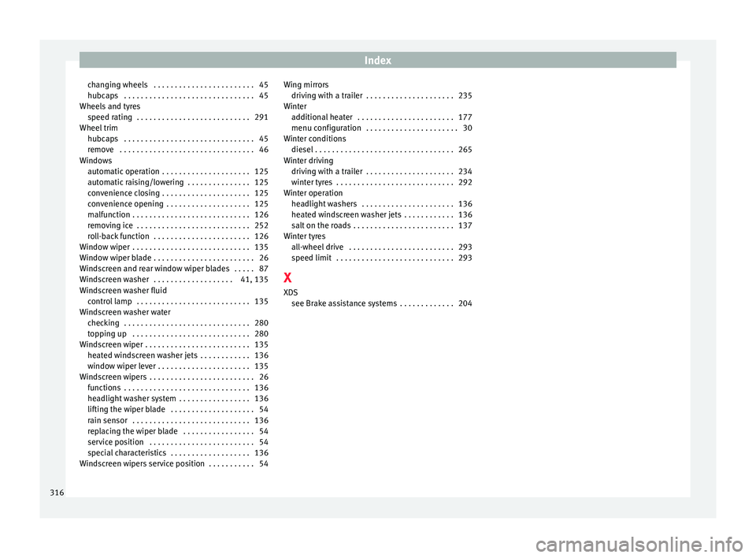The image size is (756, 558).
Task: Select the 'winter tyres' entry, page 292
Action: (x=382, y=183)
